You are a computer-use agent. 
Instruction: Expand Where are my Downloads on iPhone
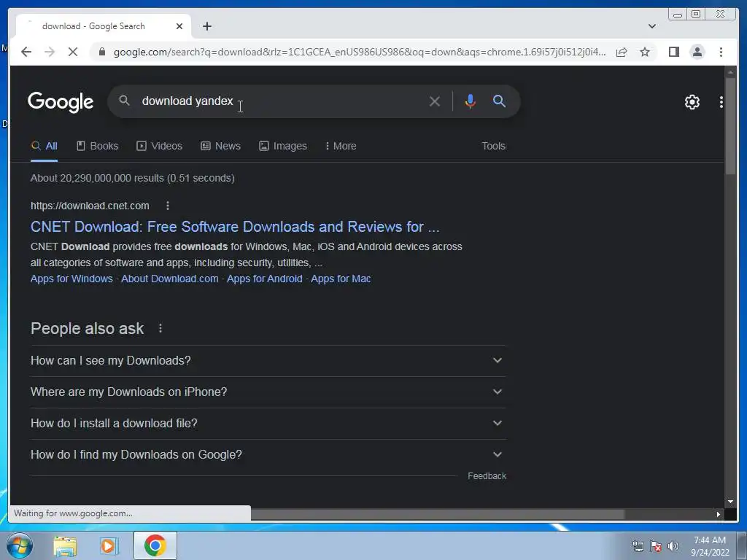(x=268, y=392)
